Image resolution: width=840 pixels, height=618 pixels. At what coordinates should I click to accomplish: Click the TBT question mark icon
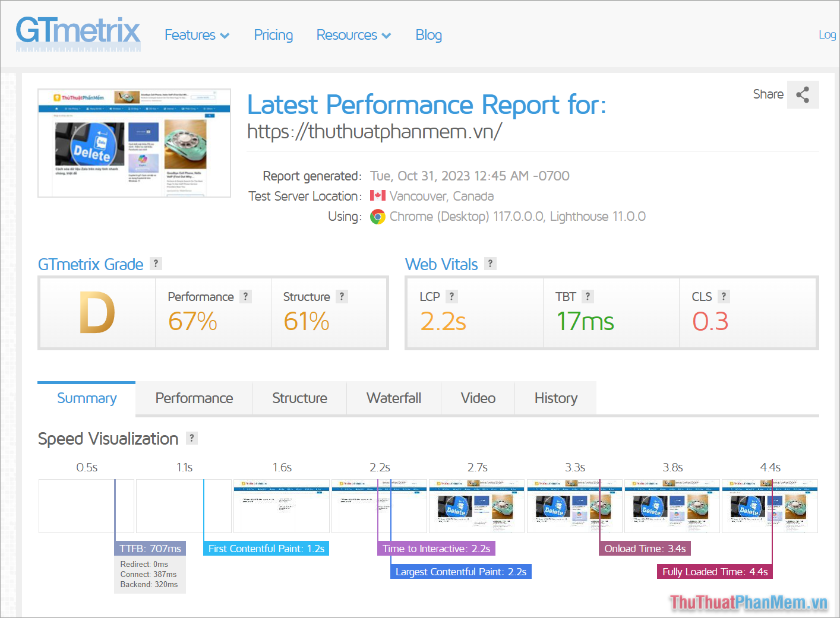[x=588, y=296]
